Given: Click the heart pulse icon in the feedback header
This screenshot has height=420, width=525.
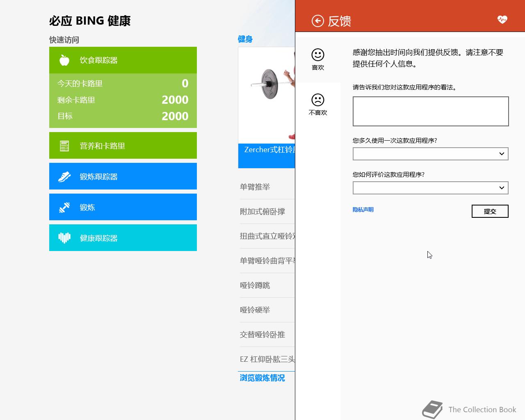Looking at the screenshot, I should [x=502, y=19].
